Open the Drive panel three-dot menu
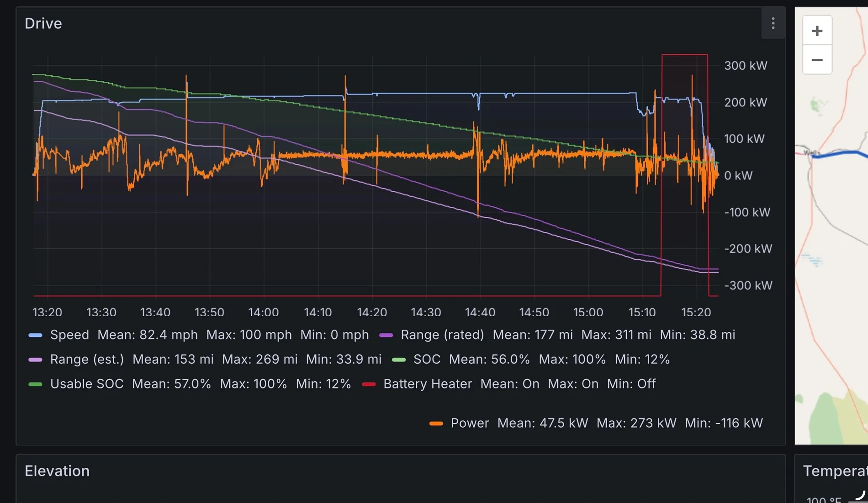Screen dimensions: 868x503 [773, 23]
